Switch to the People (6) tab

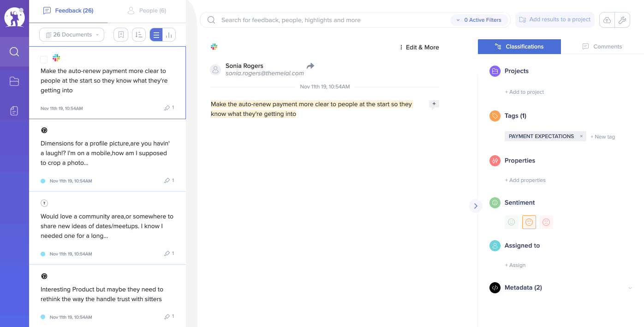click(147, 11)
